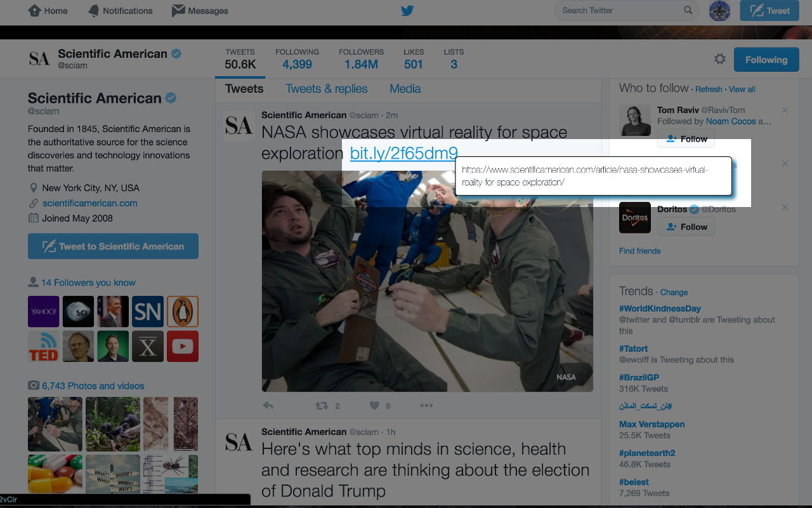The height and width of the screenshot is (508, 812).
Task: Follow Doritos
Action: (x=686, y=227)
